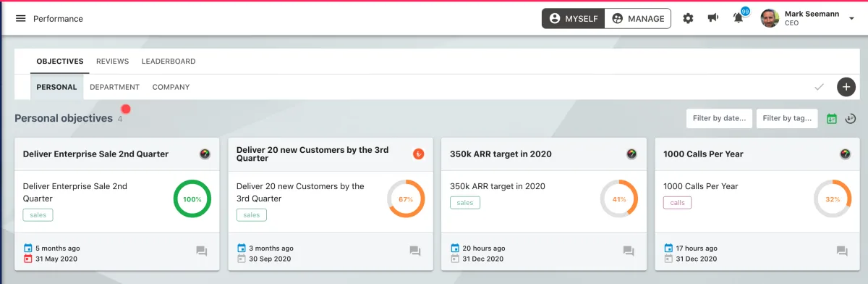Switch to MANAGE view
This screenshot has height=284, width=868.
637,18
